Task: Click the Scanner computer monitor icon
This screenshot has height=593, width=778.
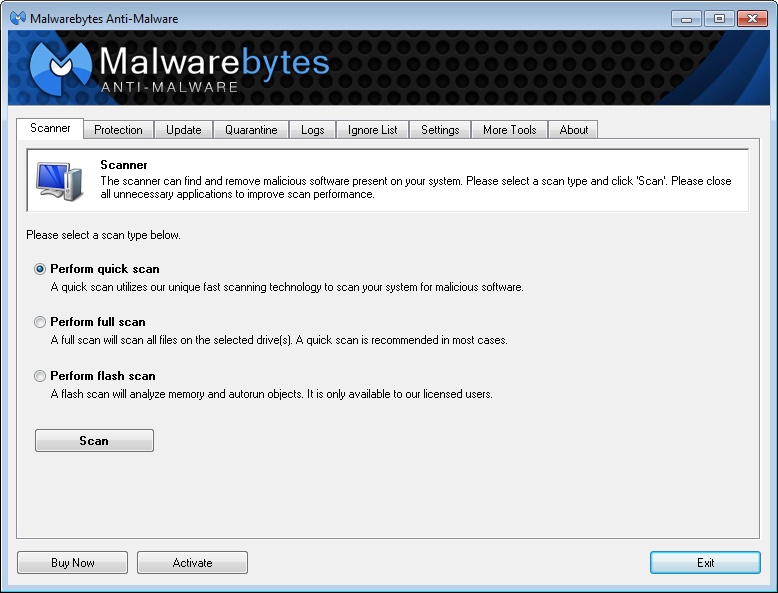Action: tap(56, 179)
